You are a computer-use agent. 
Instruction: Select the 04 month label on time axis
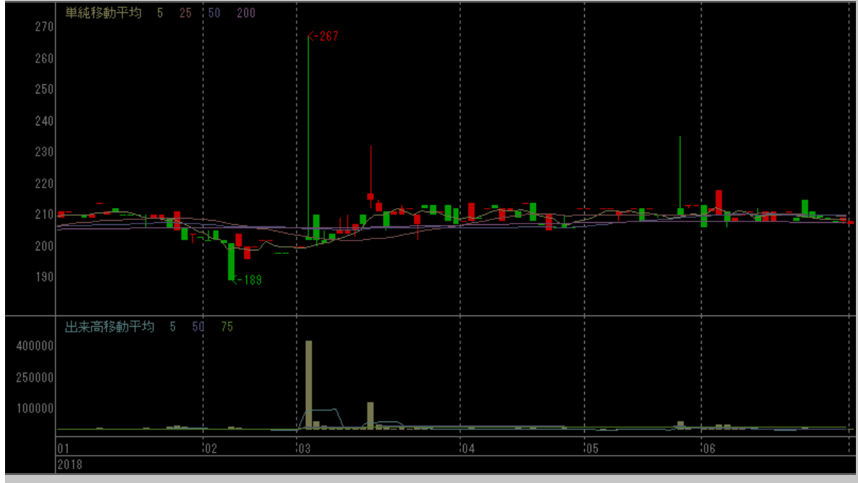[x=466, y=449]
